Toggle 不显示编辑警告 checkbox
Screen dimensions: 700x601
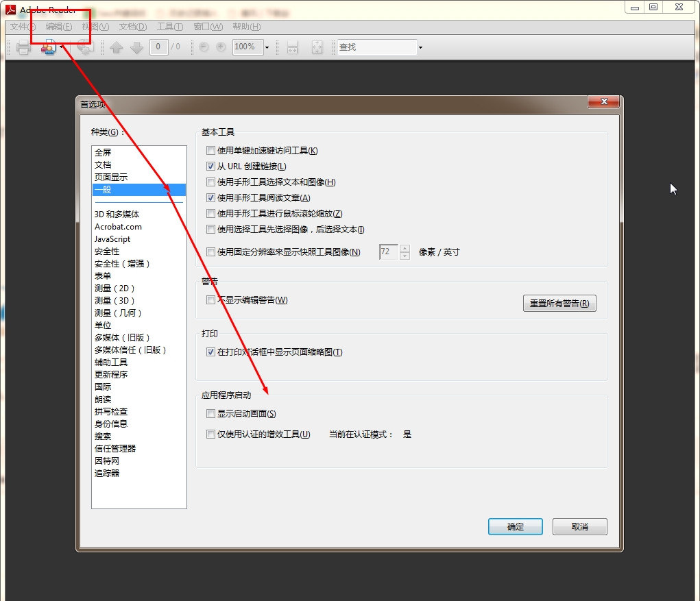[210, 300]
